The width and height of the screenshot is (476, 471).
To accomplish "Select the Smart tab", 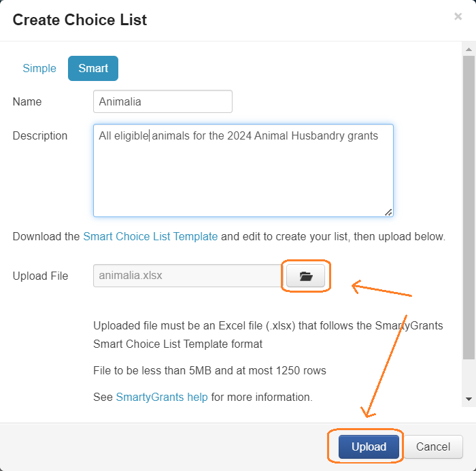I will click(93, 68).
